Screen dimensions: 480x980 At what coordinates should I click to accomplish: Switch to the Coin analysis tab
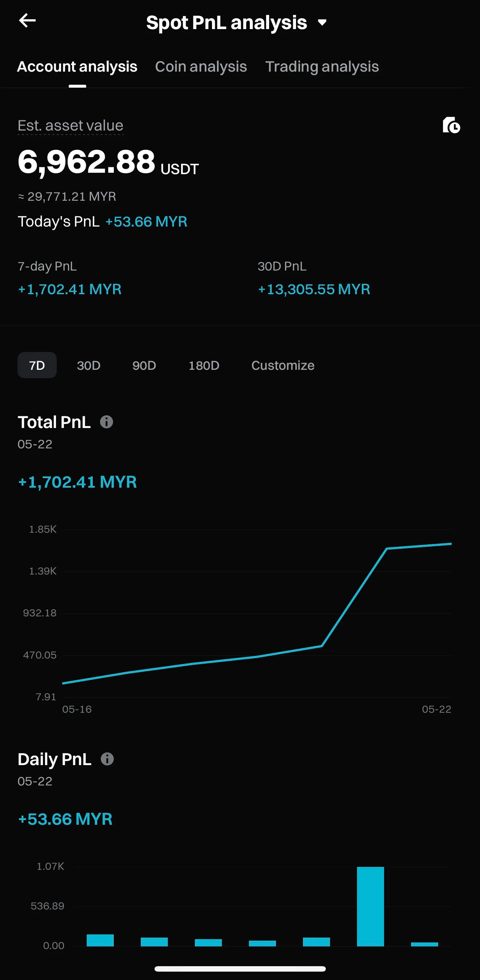click(x=201, y=67)
